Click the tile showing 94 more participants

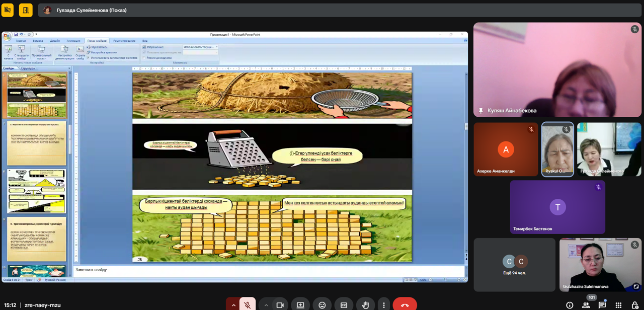point(514,265)
